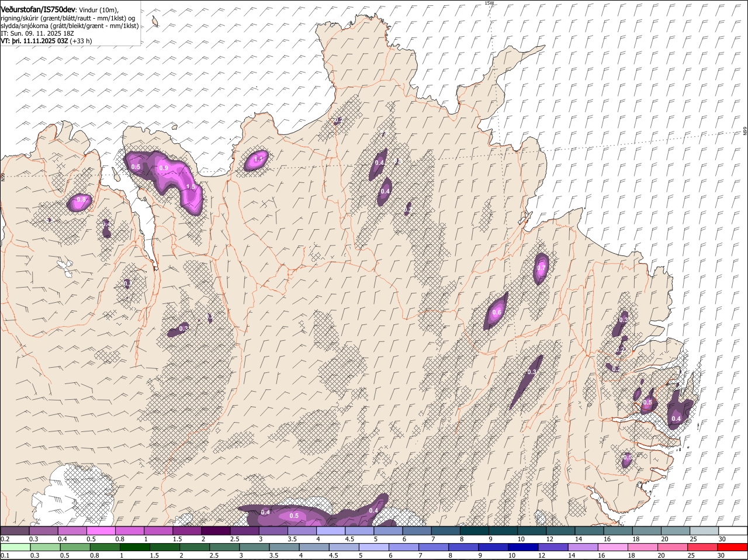This screenshot has width=748, height=560.
Task: Pick lower legend swatch between 4.5 and 5
Action: 345,547
